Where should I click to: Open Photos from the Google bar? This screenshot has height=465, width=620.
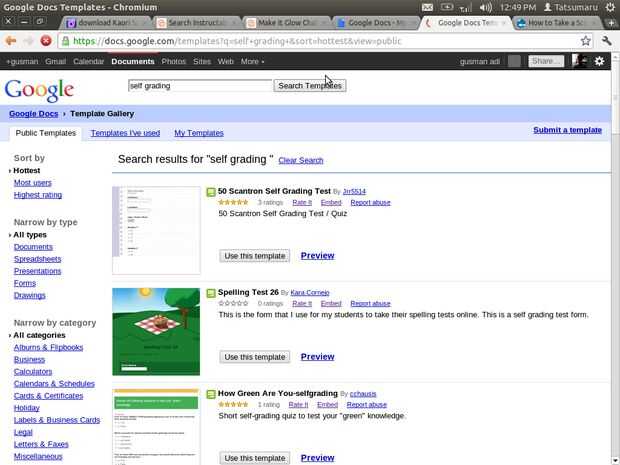(174, 61)
